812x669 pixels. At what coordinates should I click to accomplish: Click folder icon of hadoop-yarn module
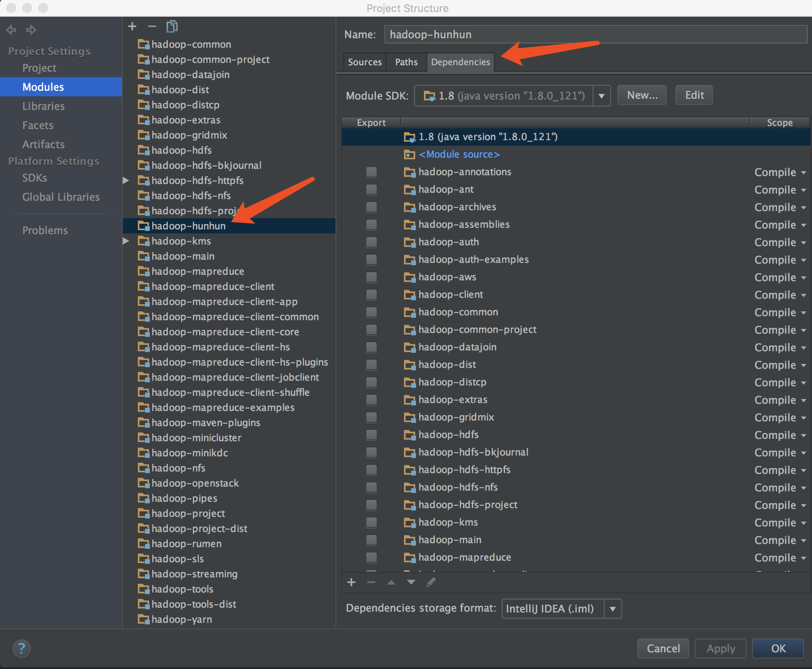pyautogui.click(x=143, y=619)
